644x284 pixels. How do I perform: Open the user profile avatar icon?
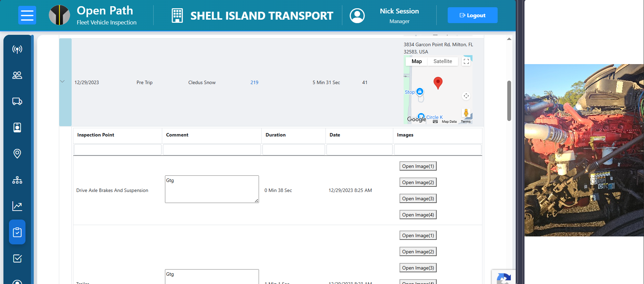[357, 16]
